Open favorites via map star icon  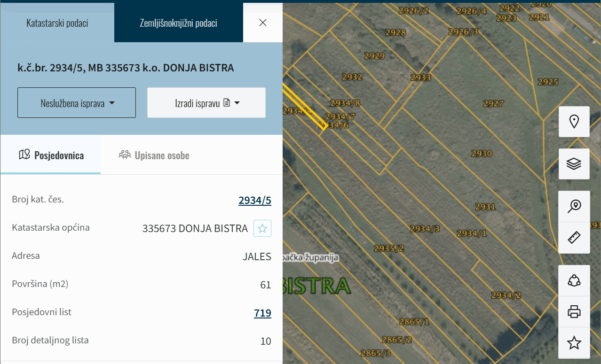pos(574,343)
